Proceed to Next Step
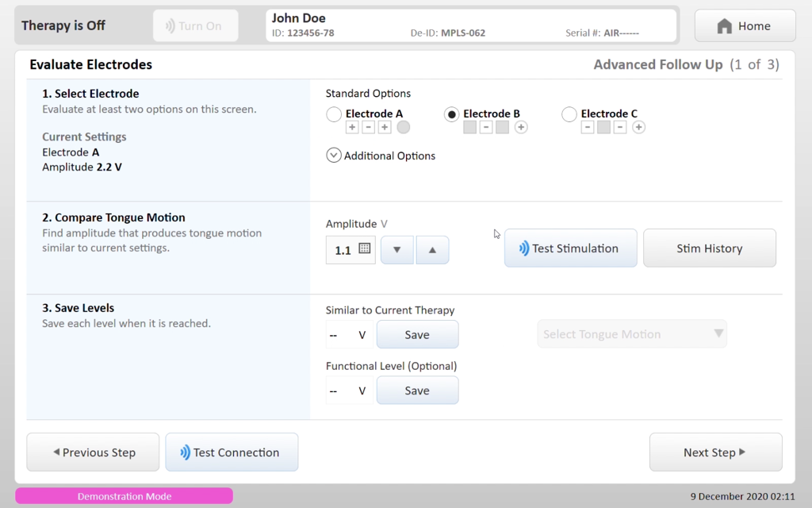The height and width of the screenshot is (508, 812). 716,452
